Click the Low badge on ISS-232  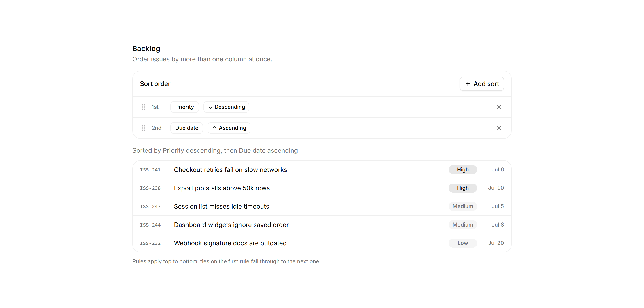point(463,243)
